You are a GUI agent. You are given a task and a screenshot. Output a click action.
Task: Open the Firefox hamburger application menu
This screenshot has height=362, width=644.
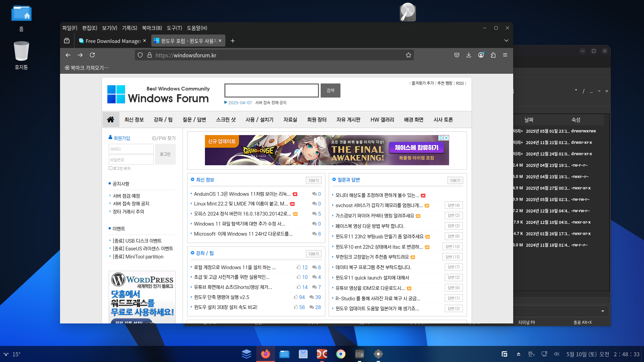pyautogui.click(x=505, y=55)
